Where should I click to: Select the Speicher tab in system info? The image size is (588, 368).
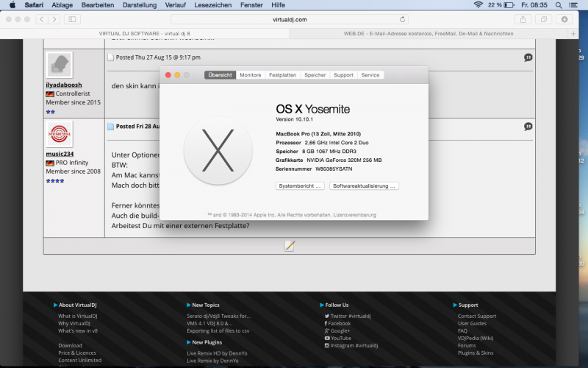pyautogui.click(x=315, y=75)
